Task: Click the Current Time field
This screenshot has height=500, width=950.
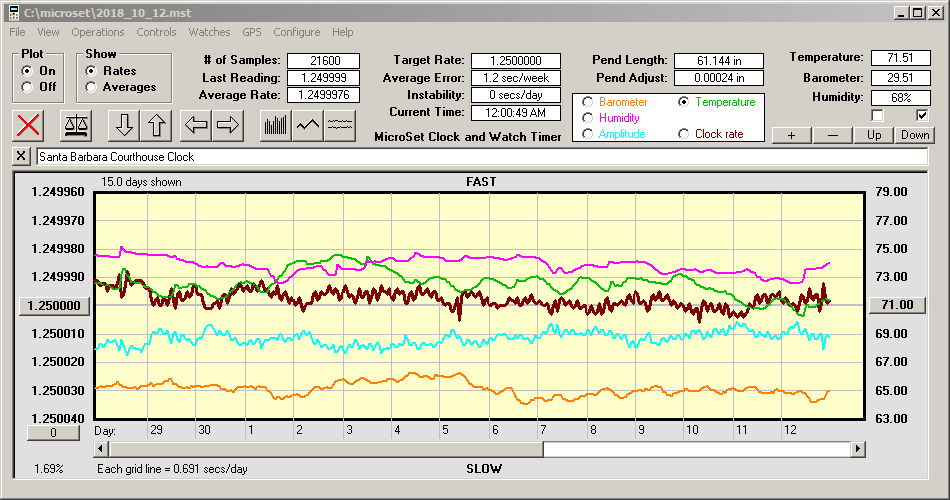Action: pyautogui.click(x=516, y=112)
